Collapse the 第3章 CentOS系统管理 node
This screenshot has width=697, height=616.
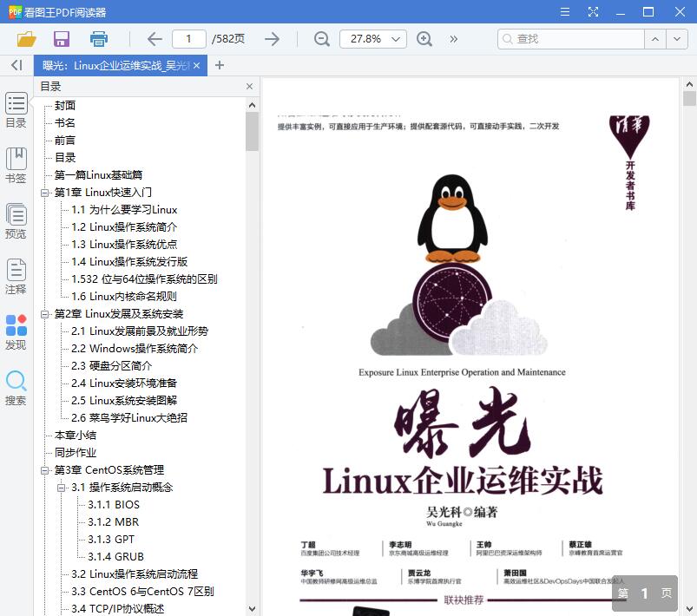[44, 470]
